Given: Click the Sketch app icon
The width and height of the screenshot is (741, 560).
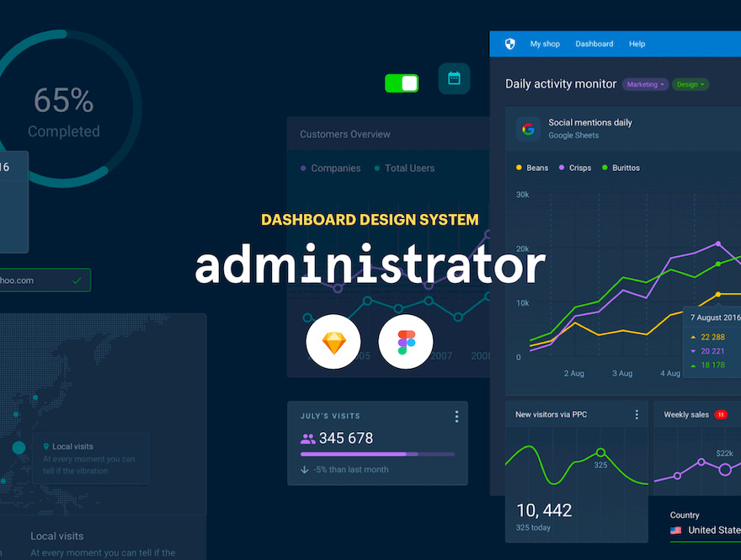Looking at the screenshot, I should [333, 342].
